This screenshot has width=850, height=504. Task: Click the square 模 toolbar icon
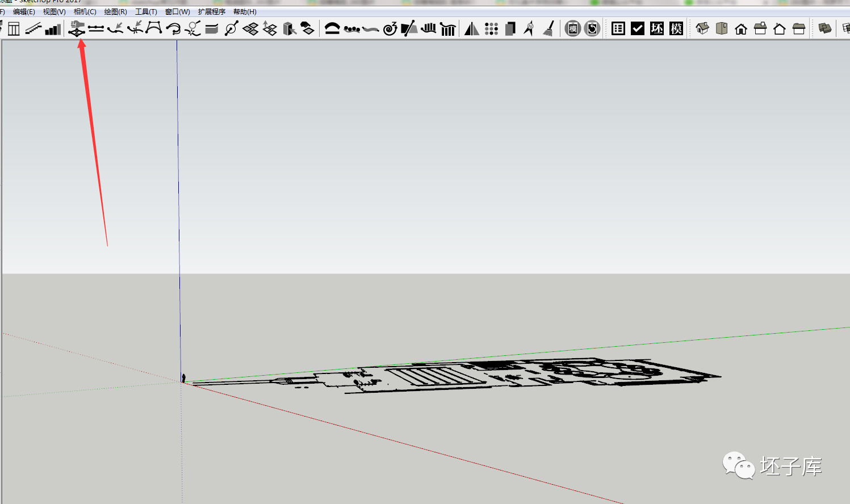click(x=676, y=28)
